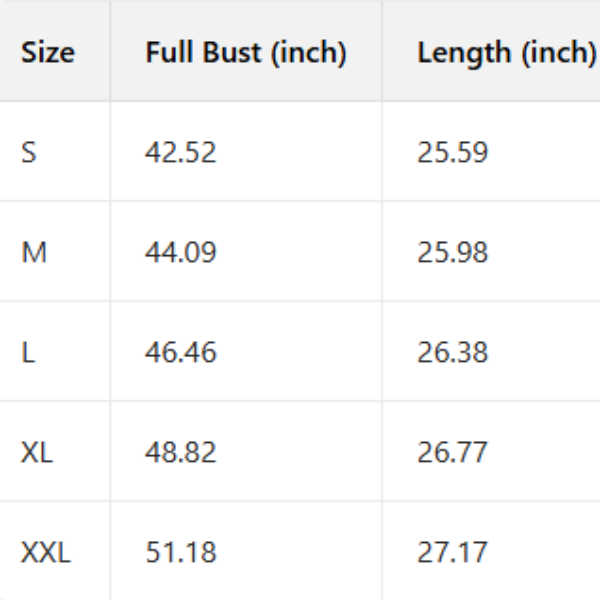The width and height of the screenshot is (600, 600).
Task: Pick the 25.98 length value
Action: click(x=453, y=252)
